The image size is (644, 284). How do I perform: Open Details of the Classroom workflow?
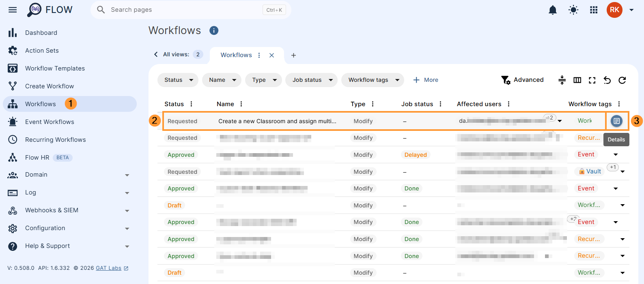click(616, 121)
